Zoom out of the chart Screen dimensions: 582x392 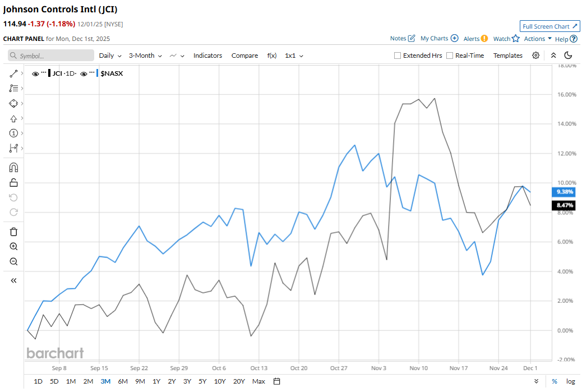click(13, 261)
